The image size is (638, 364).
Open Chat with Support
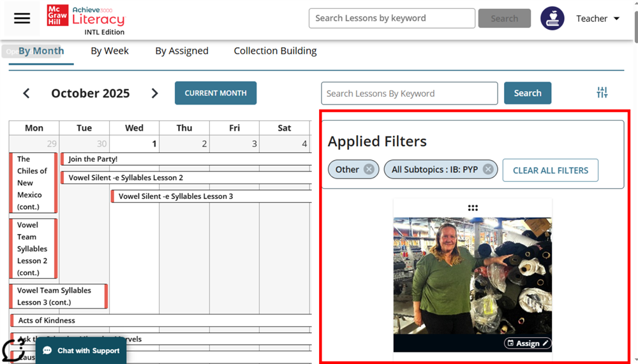coord(81,351)
